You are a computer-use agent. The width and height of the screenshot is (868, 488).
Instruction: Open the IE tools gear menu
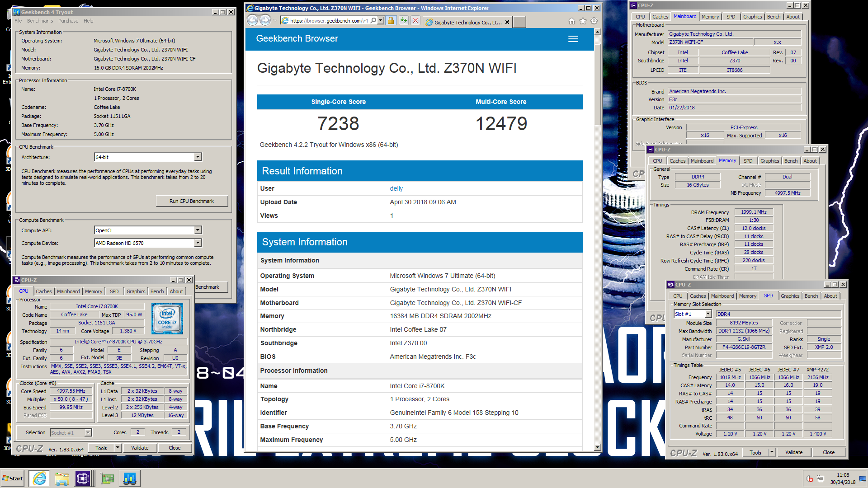(x=594, y=21)
